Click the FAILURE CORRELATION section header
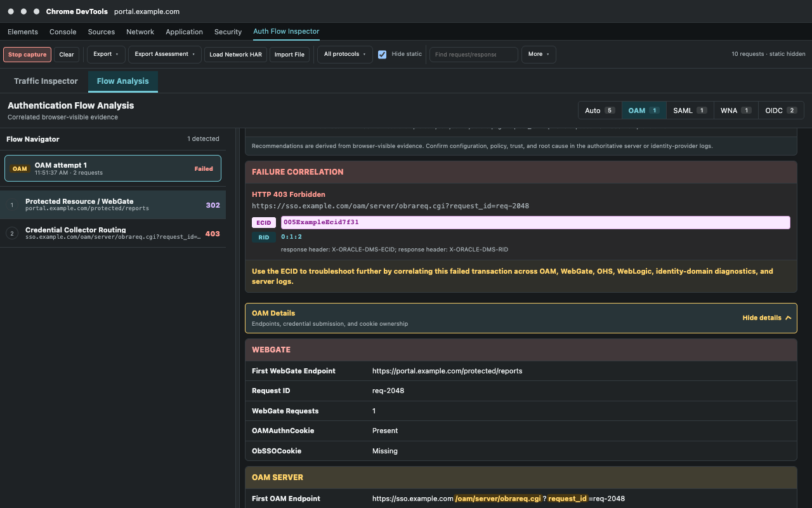The width and height of the screenshot is (812, 508). [x=521, y=172]
